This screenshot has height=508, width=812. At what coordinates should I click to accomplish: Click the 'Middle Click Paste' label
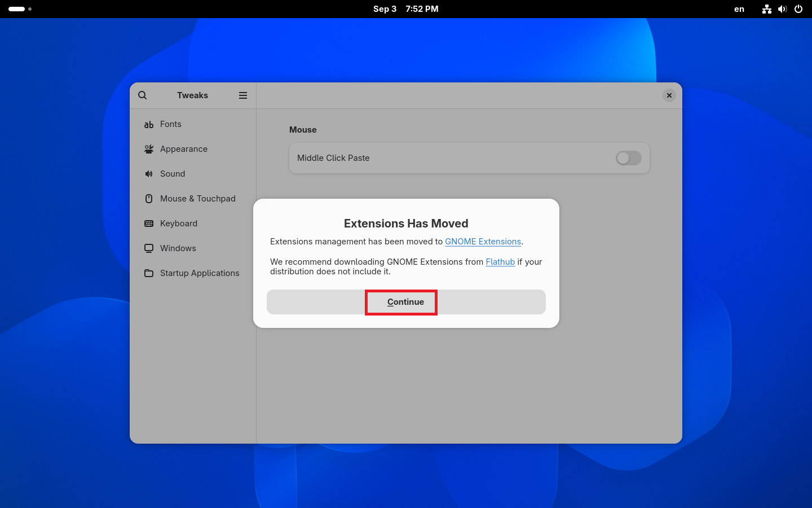333,158
